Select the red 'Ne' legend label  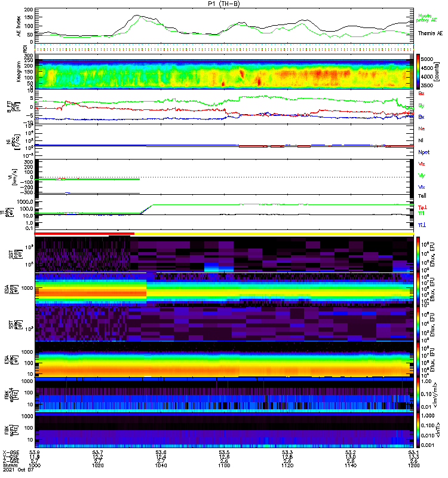421,128
